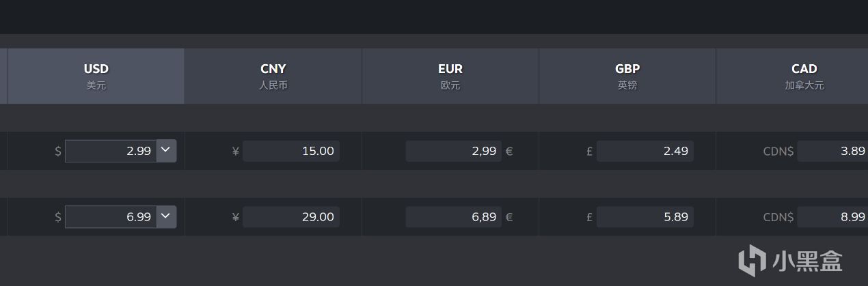This screenshot has width=868, height=286.
Task: Focus the CNY price field showing 15.00
Action: pos(291,151)
